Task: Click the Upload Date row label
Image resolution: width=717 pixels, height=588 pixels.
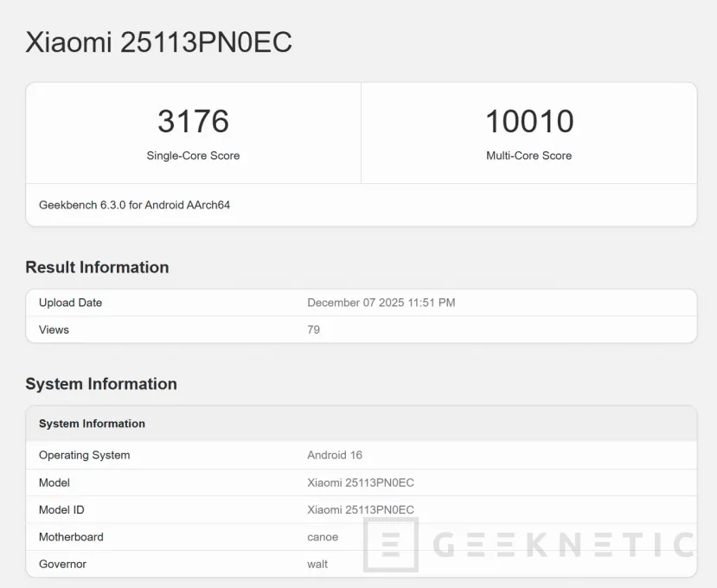Action: click(70, 303)
